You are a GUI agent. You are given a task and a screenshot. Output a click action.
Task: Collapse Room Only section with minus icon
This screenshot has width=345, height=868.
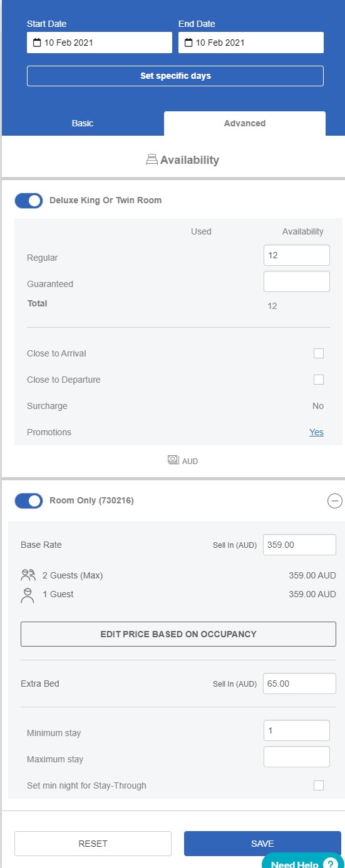pyautogui.click(x=335, y=501)
